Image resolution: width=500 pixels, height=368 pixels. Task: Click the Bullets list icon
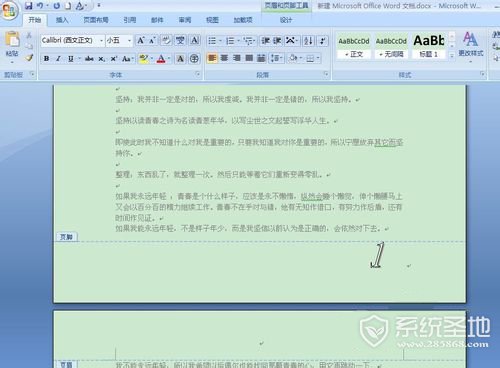pyautogui.click(x=212, y=41)
